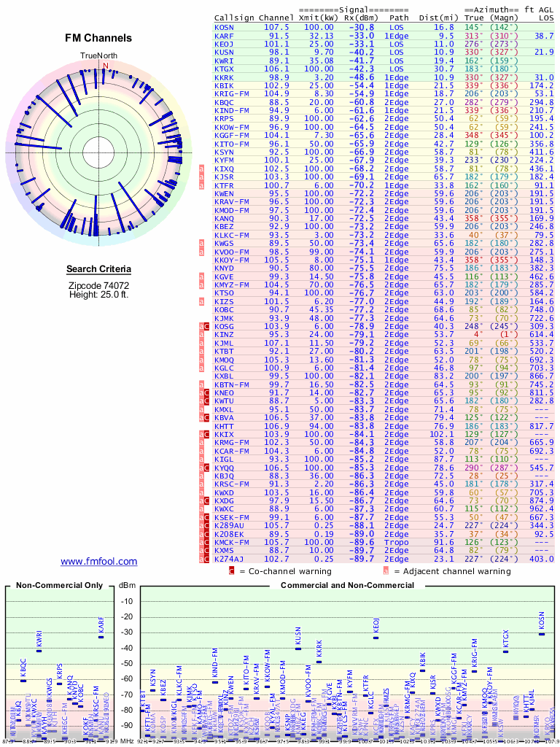Click the Callsign column header

(234, 18)
